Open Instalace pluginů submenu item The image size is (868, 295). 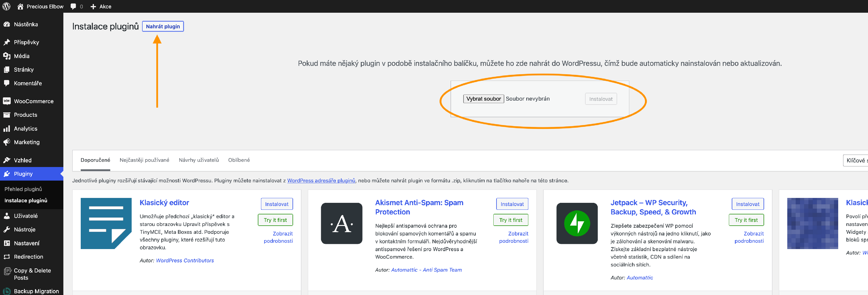[x=26, y=201]
